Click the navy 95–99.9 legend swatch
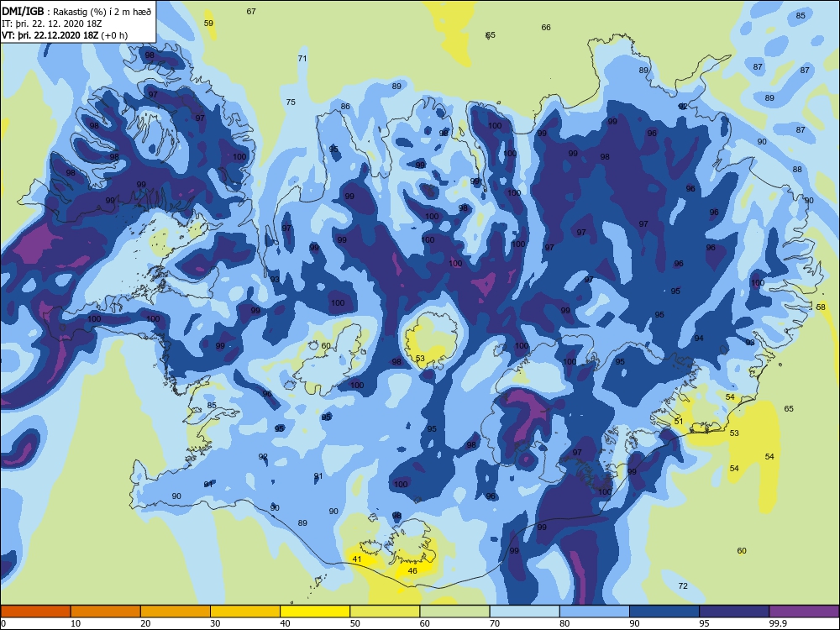Viewport: 840px width, 630px height. pos(734,612)
